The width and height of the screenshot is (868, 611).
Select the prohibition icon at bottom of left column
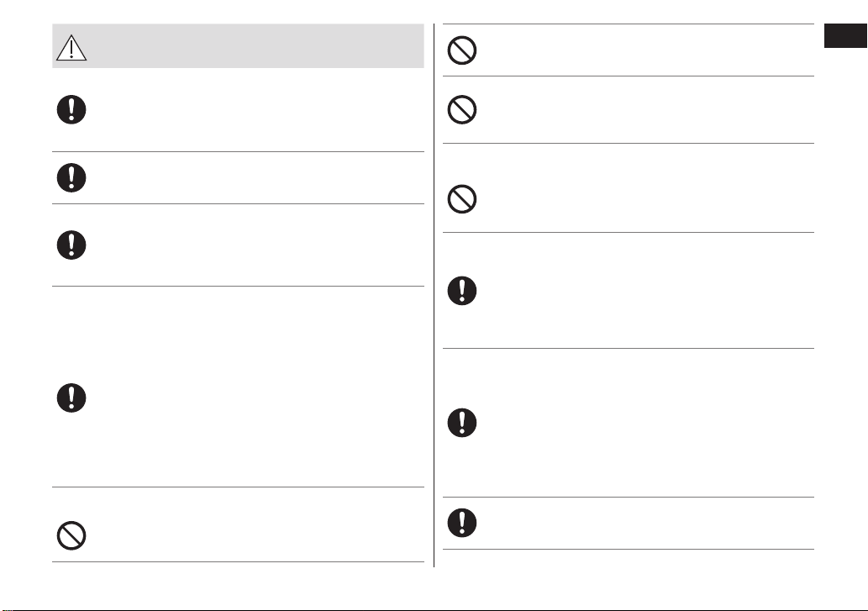pyautogui.click(x=71, y=535)
